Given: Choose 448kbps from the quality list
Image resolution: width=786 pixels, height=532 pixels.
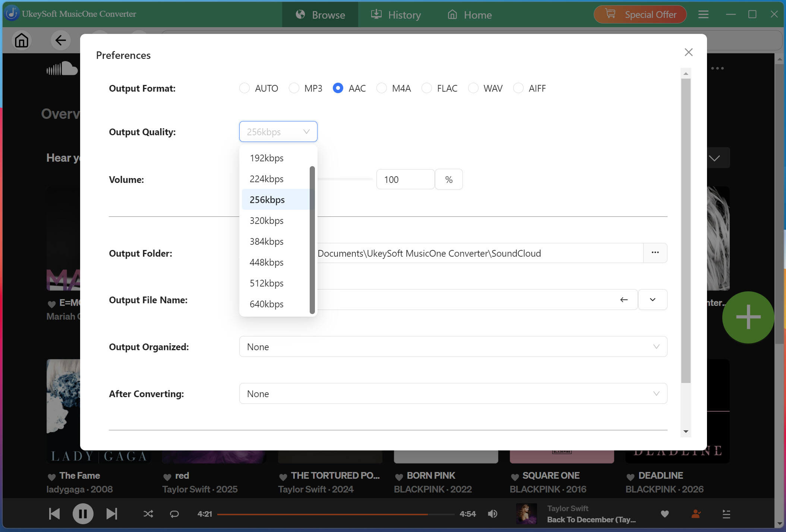Looking at the screenshot, I should pos(275,262).
